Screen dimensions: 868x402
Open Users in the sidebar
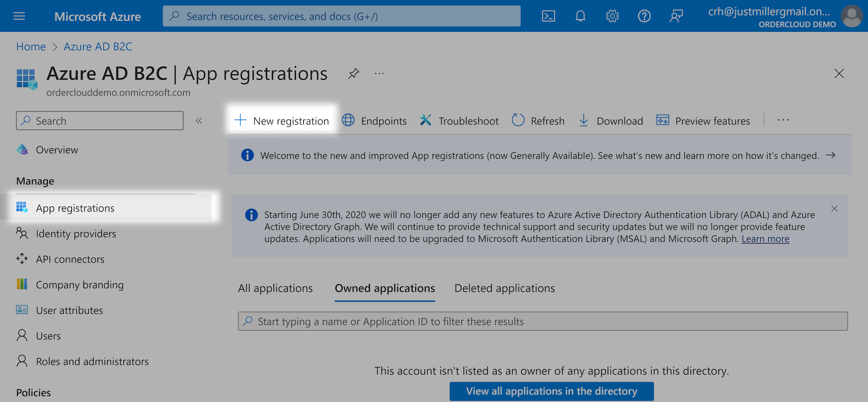[48, 336]
